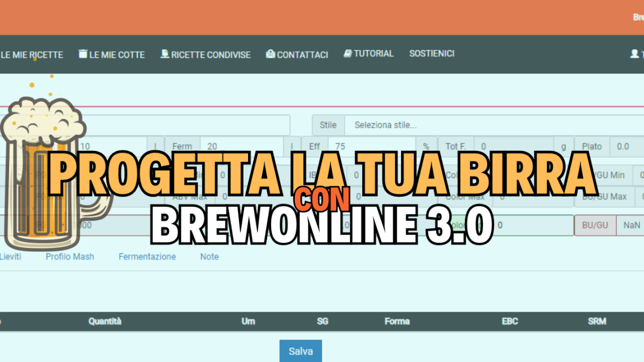Image resolution: width=644 pixels, height=362 pixels.
Task: Click the Plato value field
Action: click(x=627, y=146)
